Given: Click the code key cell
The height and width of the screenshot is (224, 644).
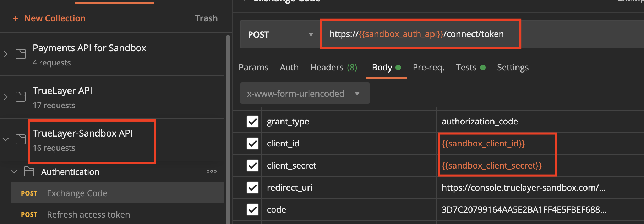Looking at the screenshot, I should point(349,210).
